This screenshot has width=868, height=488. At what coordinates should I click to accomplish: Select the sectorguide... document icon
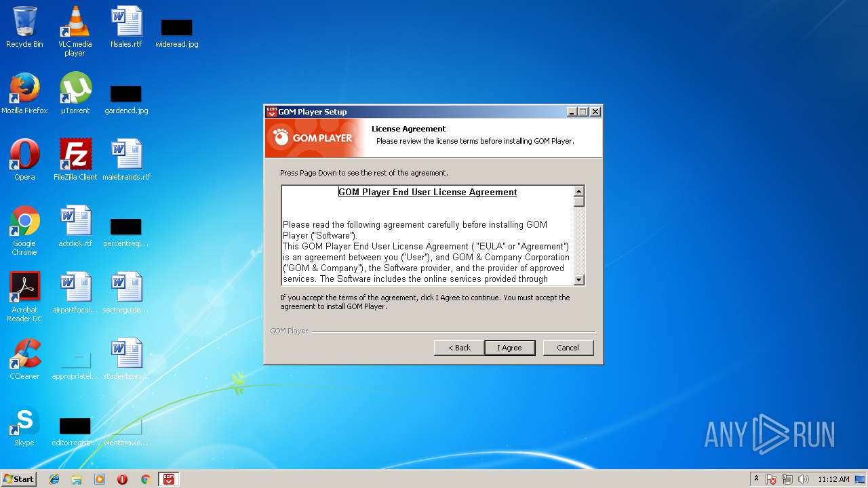[x=126, y=293]
